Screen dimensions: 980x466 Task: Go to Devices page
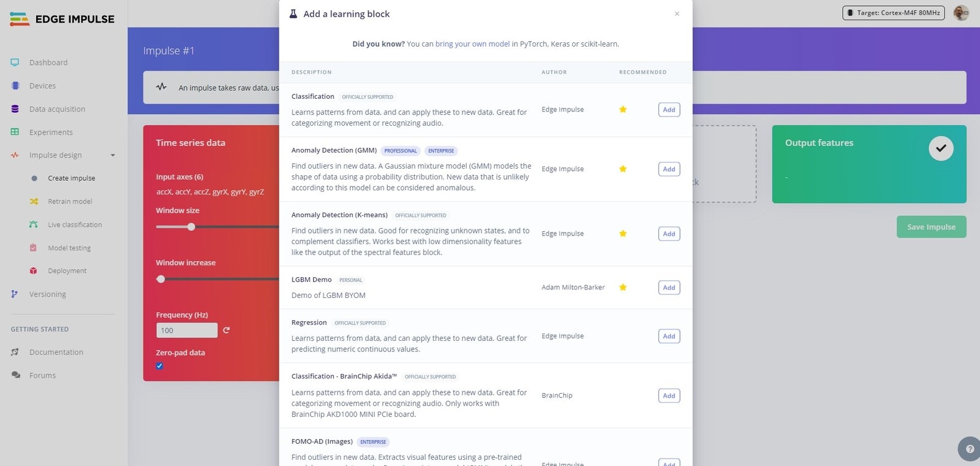[x=42, y=86]
